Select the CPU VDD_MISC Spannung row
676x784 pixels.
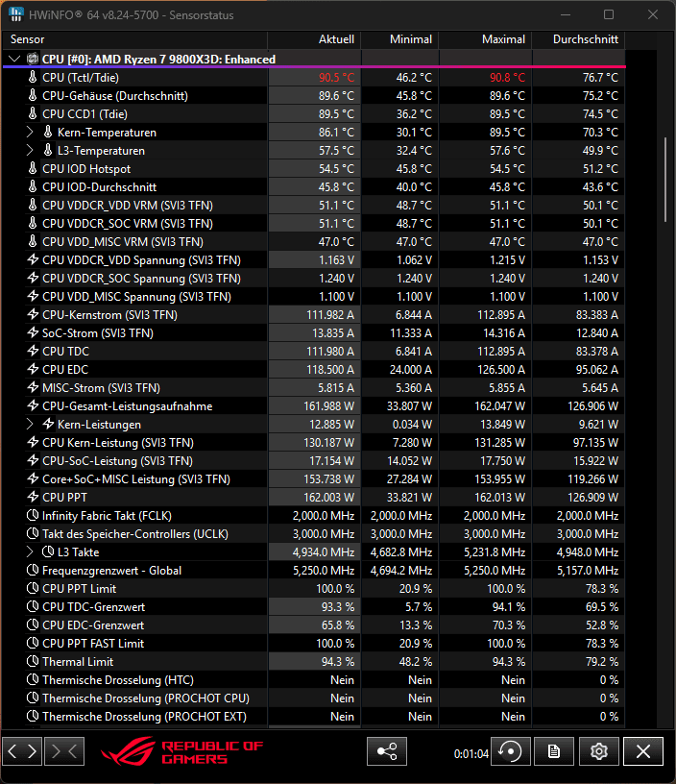(314, 297)
